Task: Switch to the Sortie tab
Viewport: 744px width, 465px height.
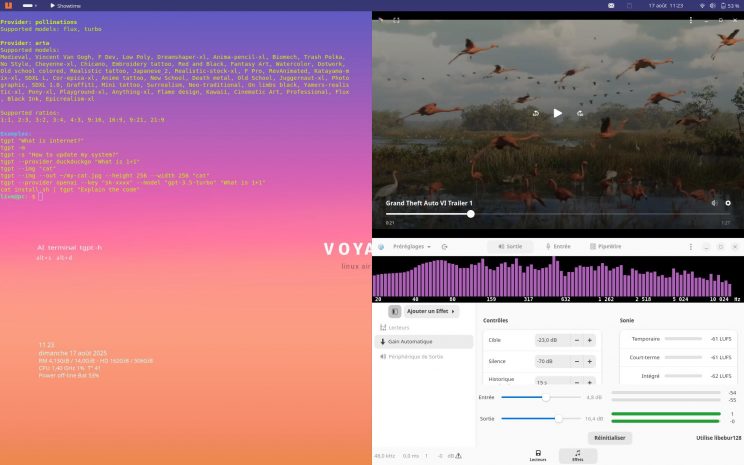Action: [x=510, y=247]
